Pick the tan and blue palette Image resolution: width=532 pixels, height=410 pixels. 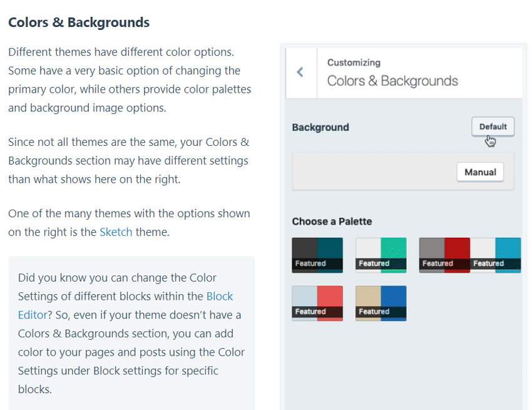click(381, 303)
